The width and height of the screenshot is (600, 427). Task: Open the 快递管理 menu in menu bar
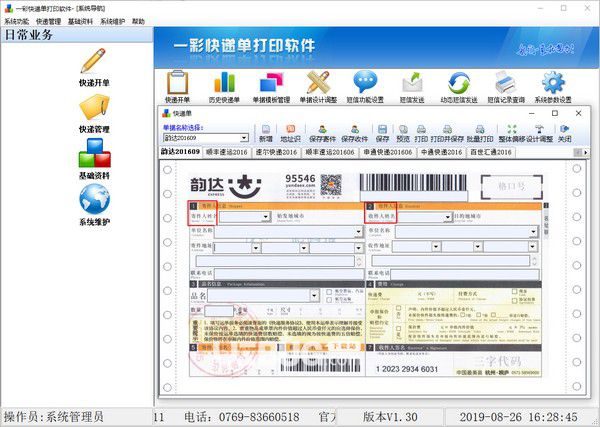(x=49, y=21)
